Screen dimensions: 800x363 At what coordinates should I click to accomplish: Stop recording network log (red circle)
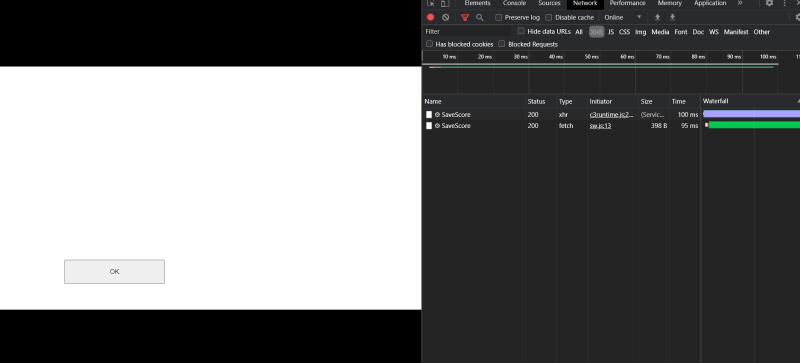(431, 17)
